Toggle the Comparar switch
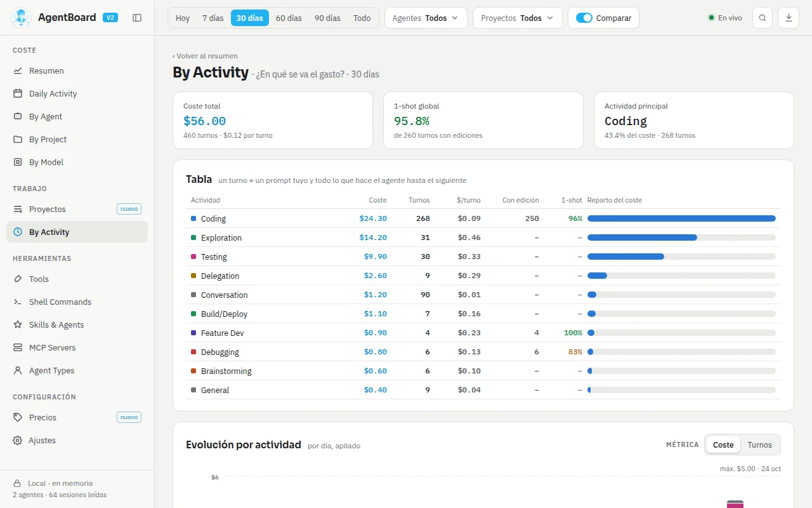The height and width of the screenshot is (508, 812). point(584,18)
